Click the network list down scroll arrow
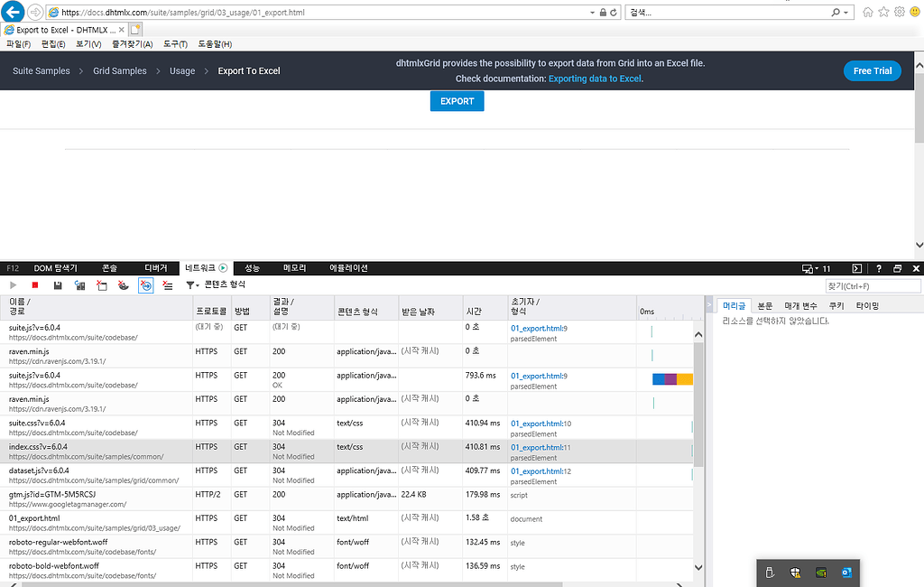Image resolution: width=924 pixels, height=587 pixels. (698, 567)
